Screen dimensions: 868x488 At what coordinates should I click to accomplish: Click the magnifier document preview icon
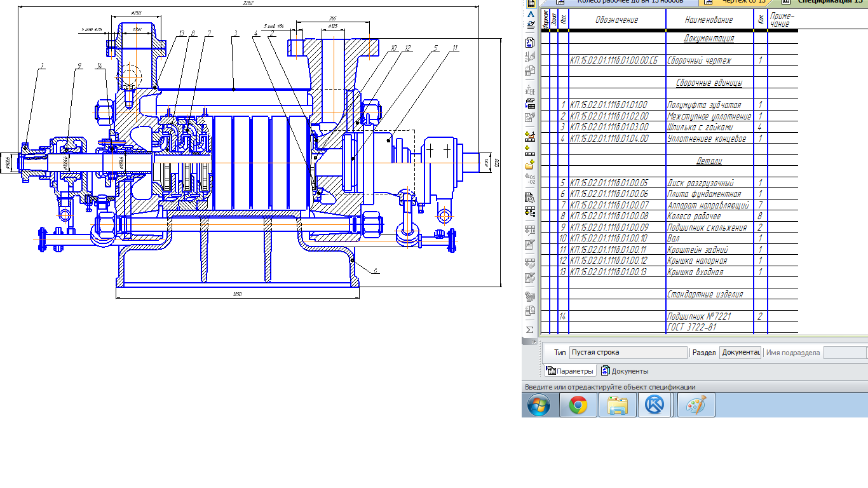pyautogui.click(x=530, y=198)
